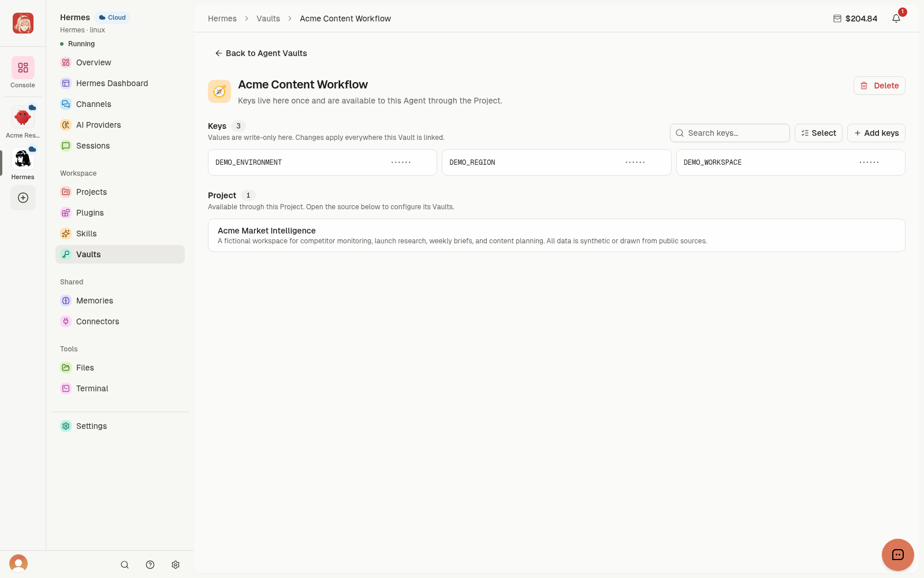Navigate to Projects under Workspace
The width and height of the screenshot is (924, 578).
tap(120, 192)
